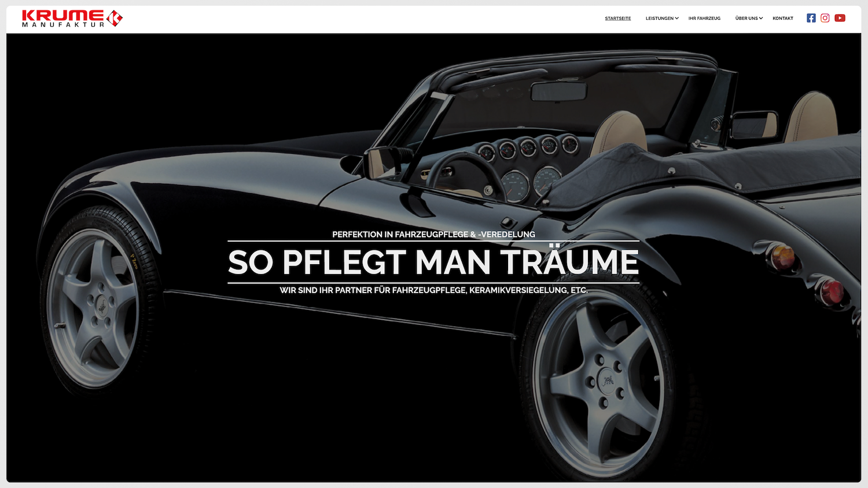Open the Über Uns menu item

[746, 19]
